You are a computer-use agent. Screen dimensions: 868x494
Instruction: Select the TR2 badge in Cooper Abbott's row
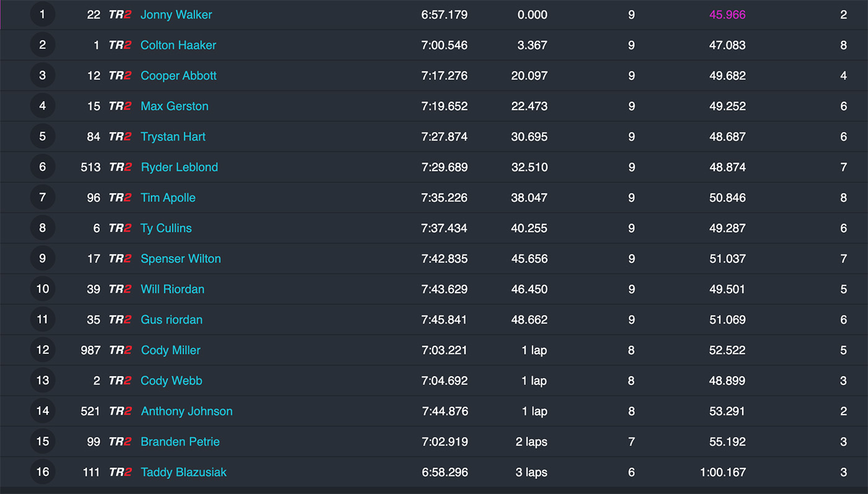[120, 76]
